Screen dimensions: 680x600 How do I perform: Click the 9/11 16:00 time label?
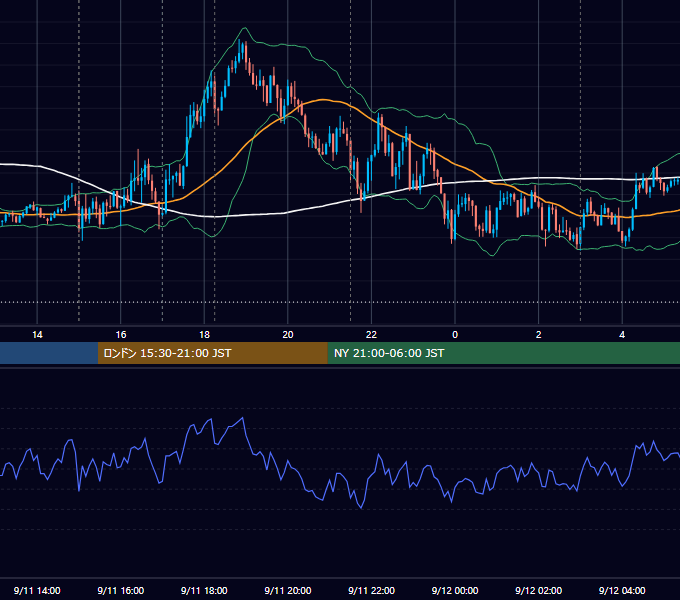point(121,590)
